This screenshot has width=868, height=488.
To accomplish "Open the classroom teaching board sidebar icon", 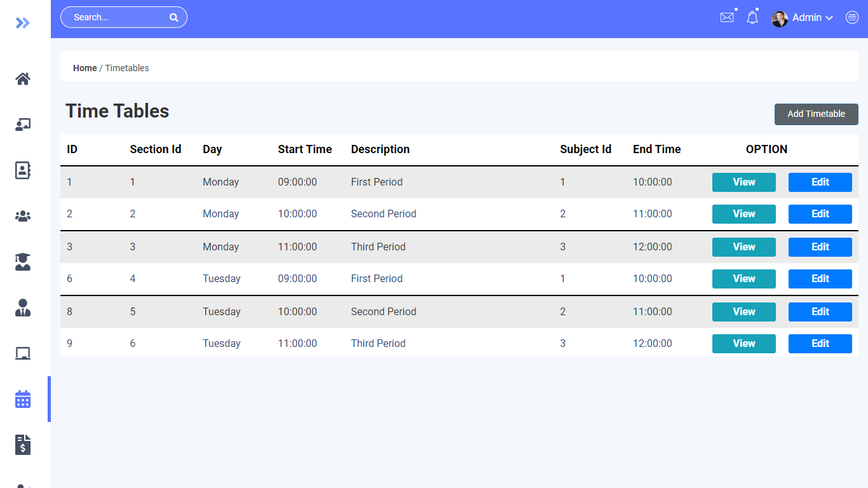I will coord(23,125).
